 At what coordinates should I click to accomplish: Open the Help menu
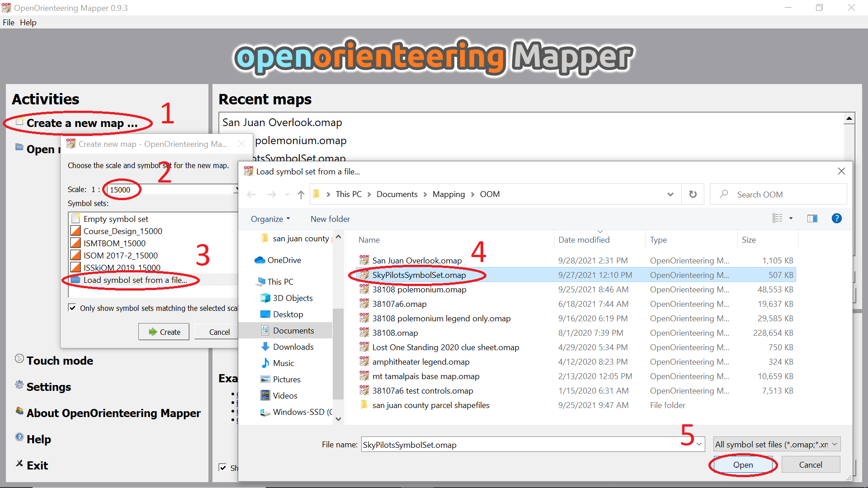(x=28, y=22)
